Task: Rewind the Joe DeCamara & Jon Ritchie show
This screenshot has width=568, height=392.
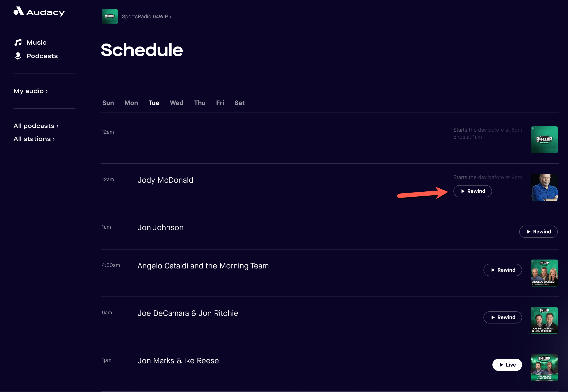Action: coord(503,317)
